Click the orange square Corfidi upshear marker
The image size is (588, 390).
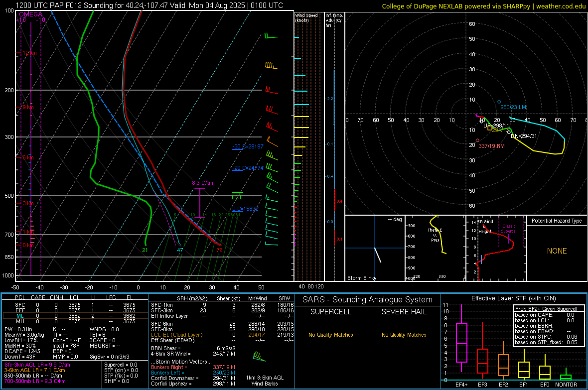[490, 128]
